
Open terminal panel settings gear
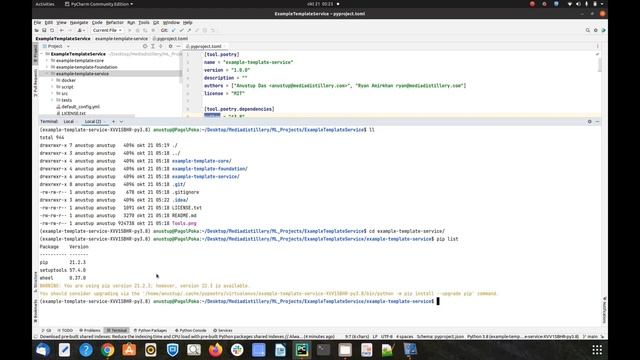[589, 122]
